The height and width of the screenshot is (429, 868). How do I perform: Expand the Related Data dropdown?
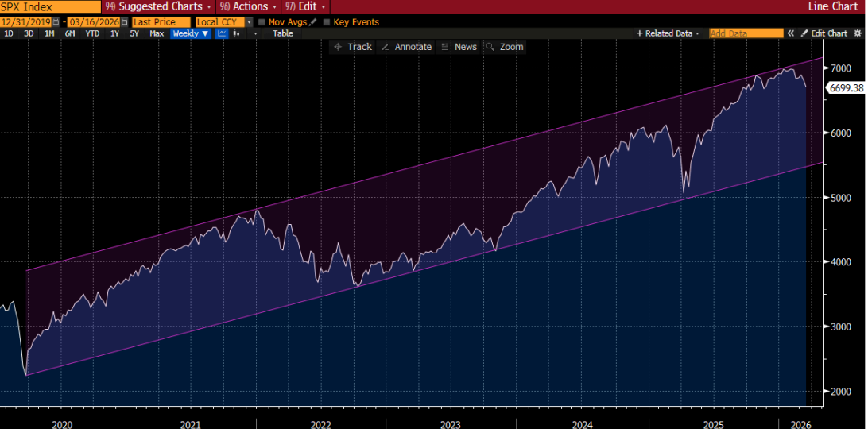668,33
